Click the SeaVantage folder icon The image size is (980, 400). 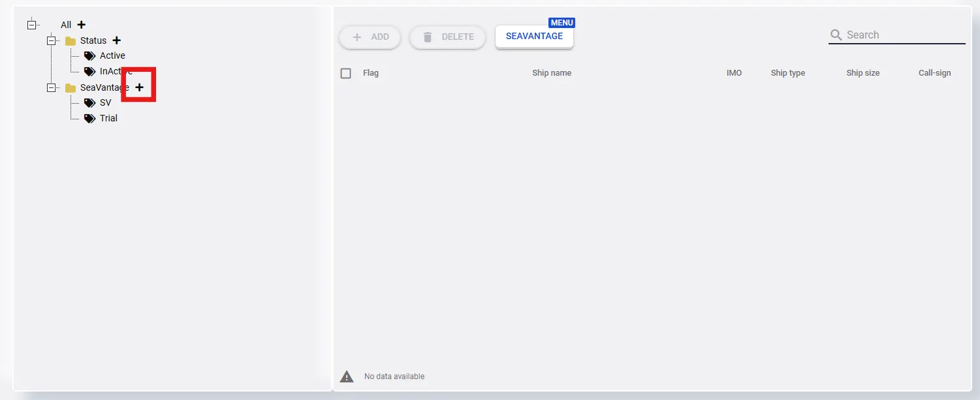click(x=71, y=88)
